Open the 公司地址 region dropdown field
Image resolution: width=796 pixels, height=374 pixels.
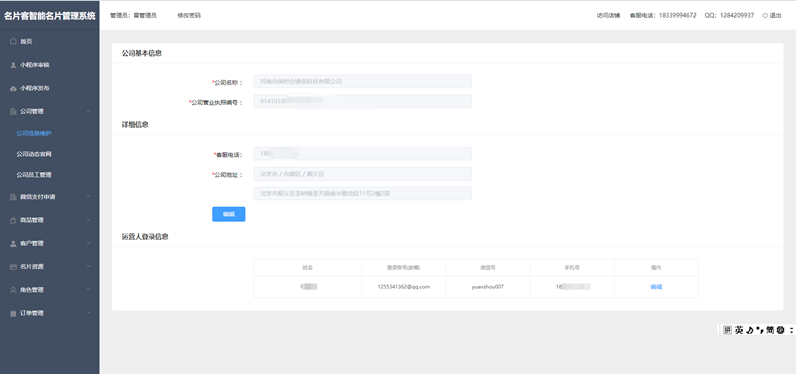coord(362,174)
